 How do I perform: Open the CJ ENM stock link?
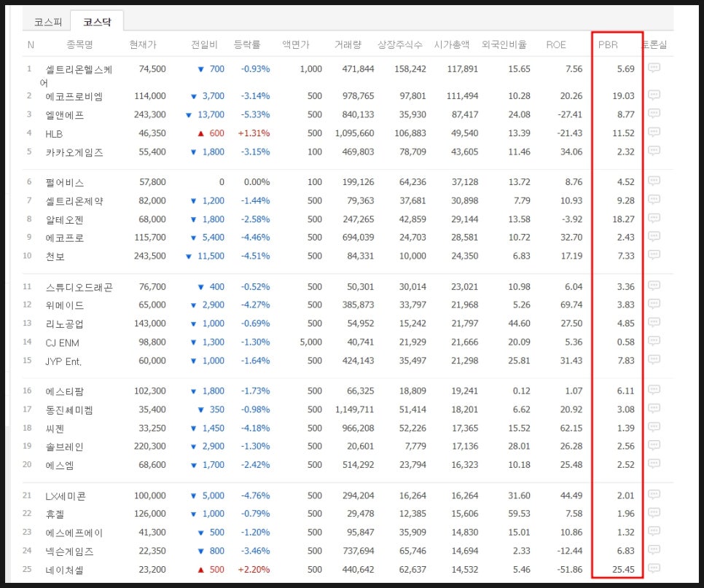(x=63, y=343)
